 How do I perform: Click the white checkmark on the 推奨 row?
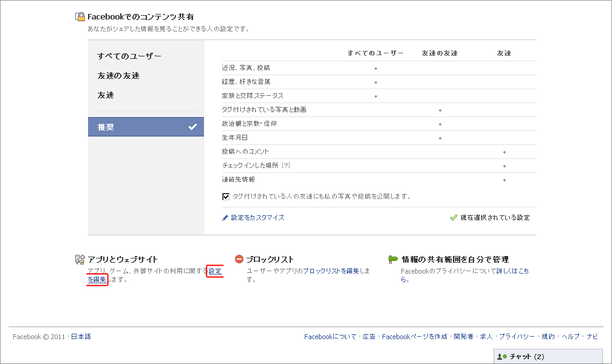(x=192, y=127)
